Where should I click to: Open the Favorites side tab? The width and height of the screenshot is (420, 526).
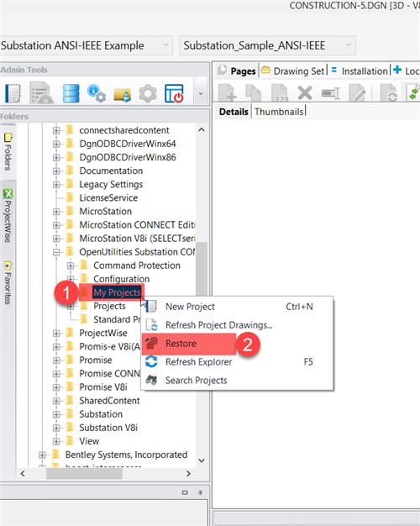point(8,283)
